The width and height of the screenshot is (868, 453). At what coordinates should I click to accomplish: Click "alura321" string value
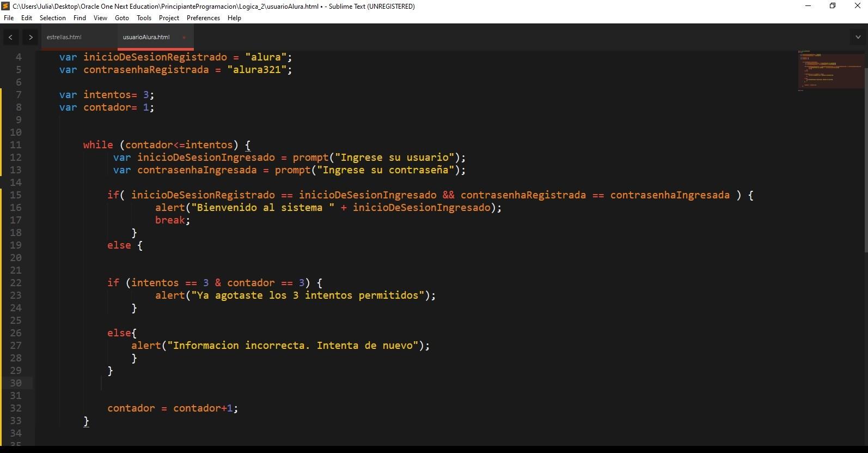click(x=256, y=70)
